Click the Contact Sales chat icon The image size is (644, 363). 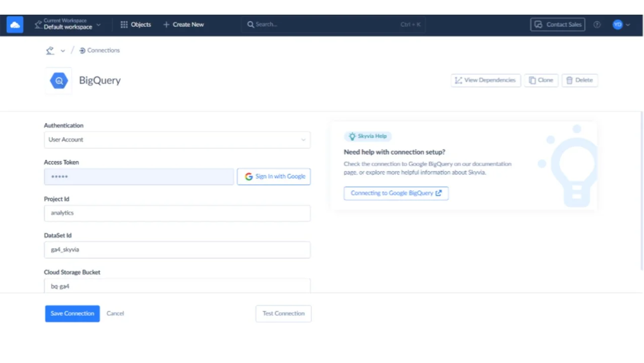click(538, 25)
